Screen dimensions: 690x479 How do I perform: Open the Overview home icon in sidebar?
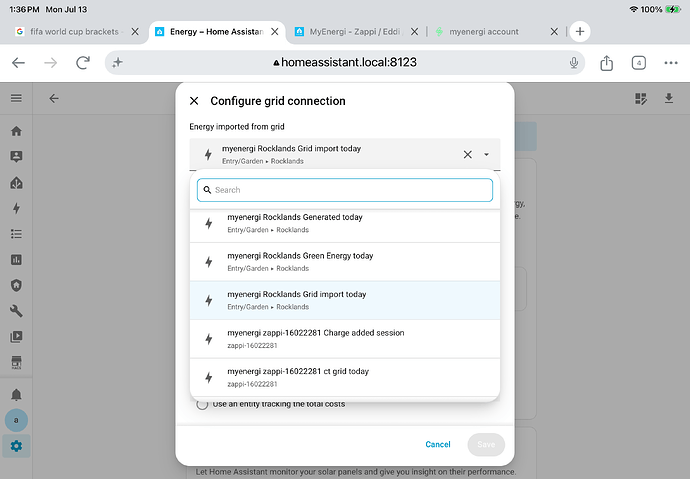tap(16, 131)
